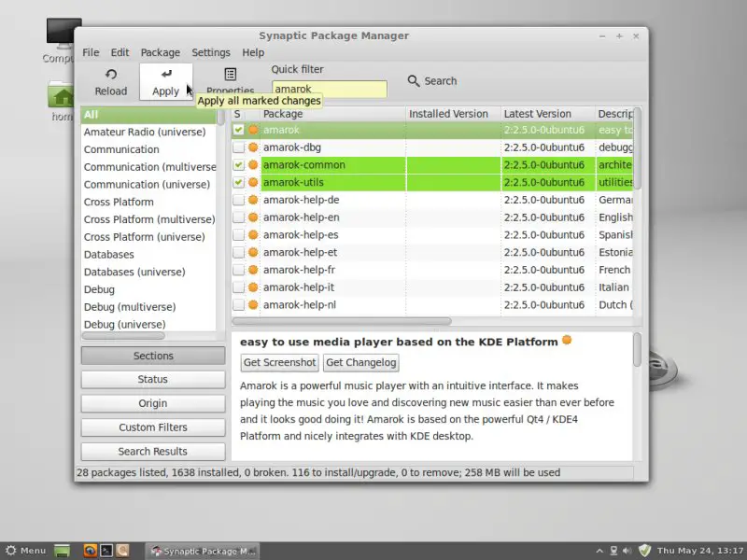Switch the filter to Origin
The height and width of the screenshot is (560, 747).
tap(153, 403)
